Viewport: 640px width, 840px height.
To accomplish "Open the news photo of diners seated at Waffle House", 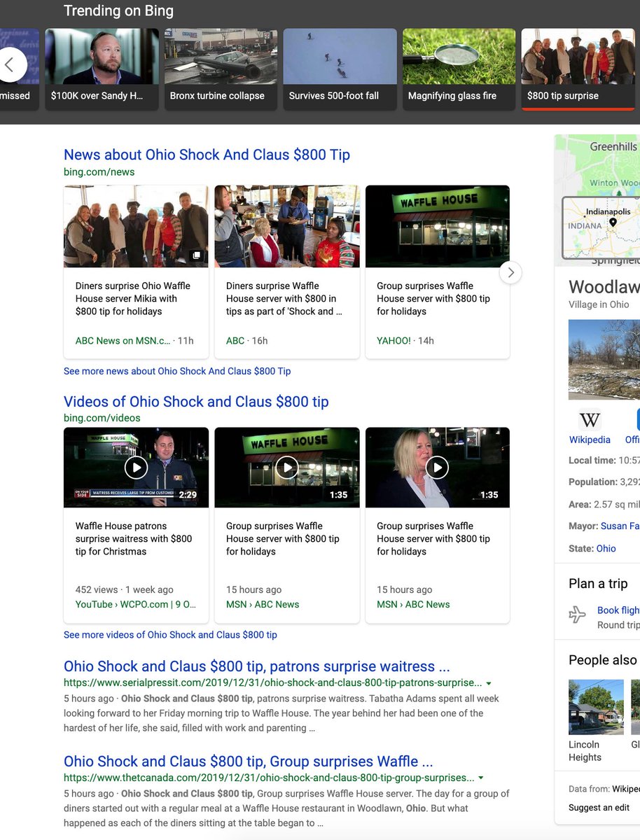I will [287, 226].
